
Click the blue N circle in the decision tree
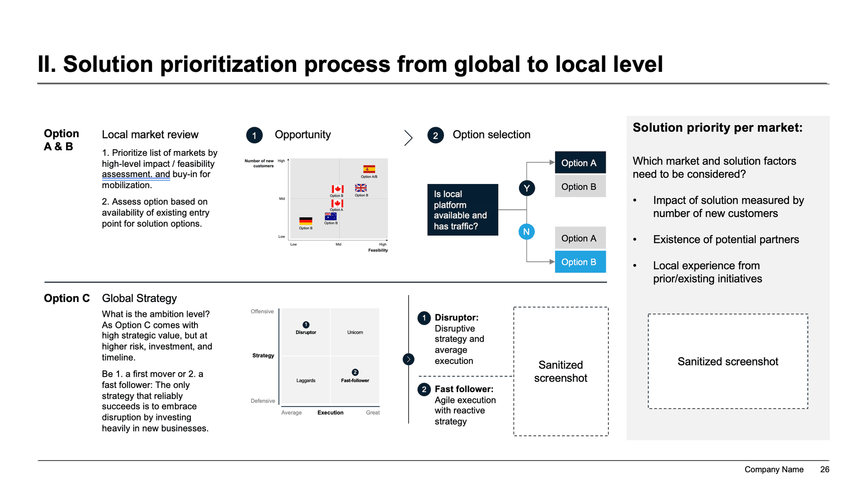click(526, 232)
